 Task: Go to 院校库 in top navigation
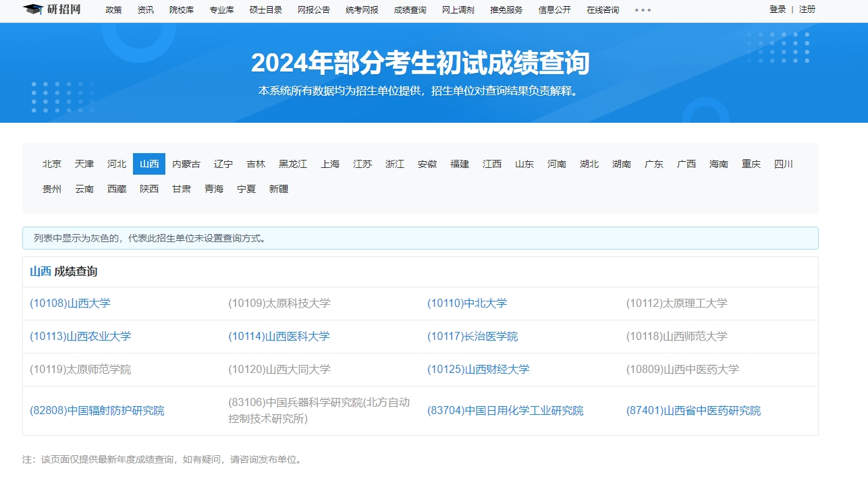[181, 10]
